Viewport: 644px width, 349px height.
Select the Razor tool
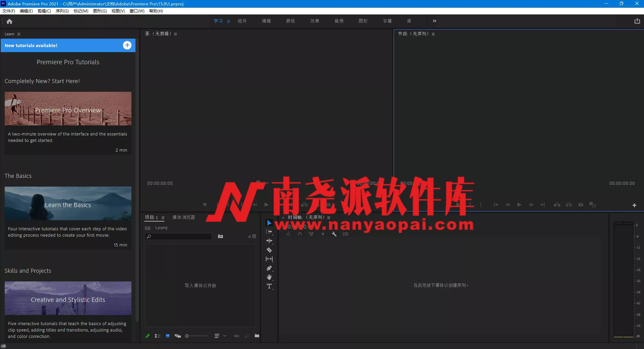269,250
